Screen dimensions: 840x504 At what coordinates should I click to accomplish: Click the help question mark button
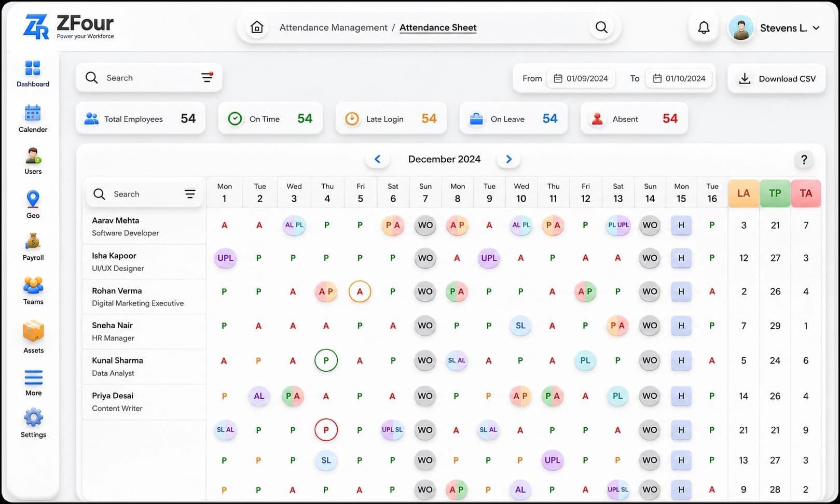804,160
